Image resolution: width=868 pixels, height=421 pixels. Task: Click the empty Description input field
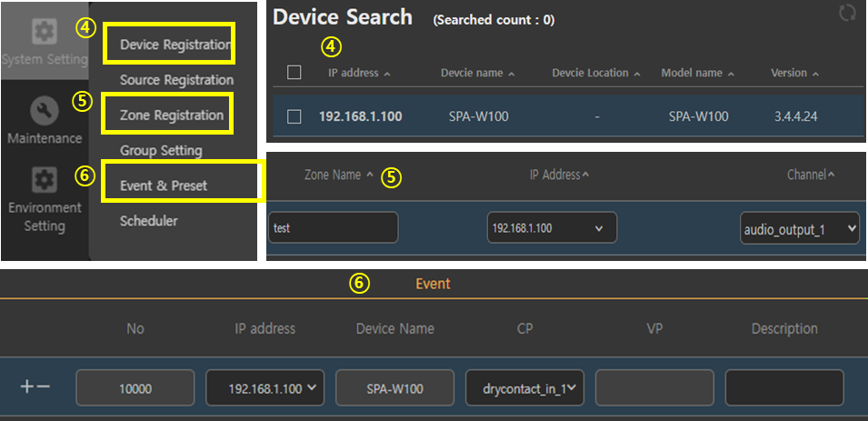click(783, 388)
